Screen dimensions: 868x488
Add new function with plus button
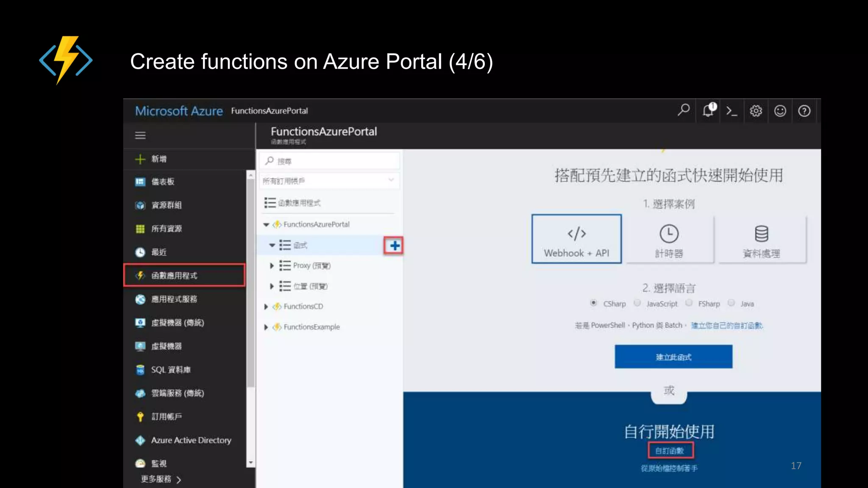[x=394, y=245]
